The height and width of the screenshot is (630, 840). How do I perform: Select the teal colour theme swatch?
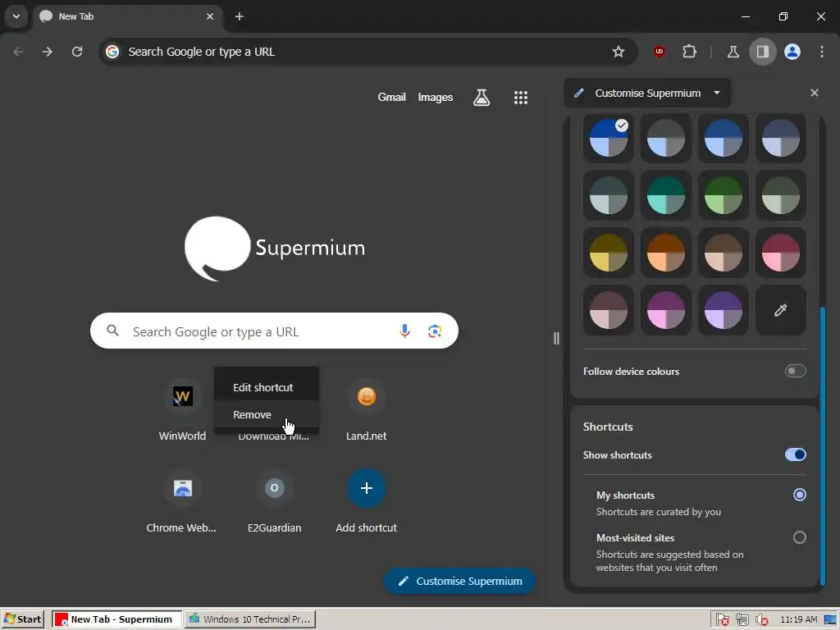(x=665, y=195)
